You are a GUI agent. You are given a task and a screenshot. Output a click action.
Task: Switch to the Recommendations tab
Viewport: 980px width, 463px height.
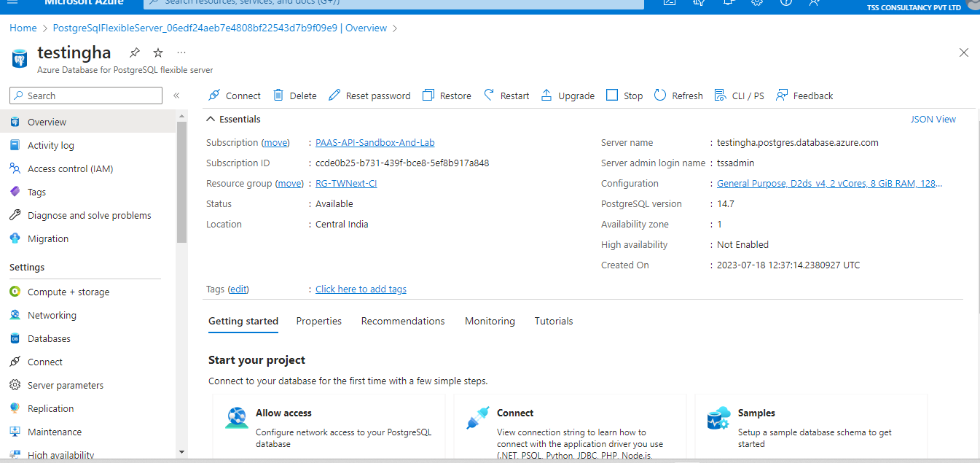coord(403,321)
